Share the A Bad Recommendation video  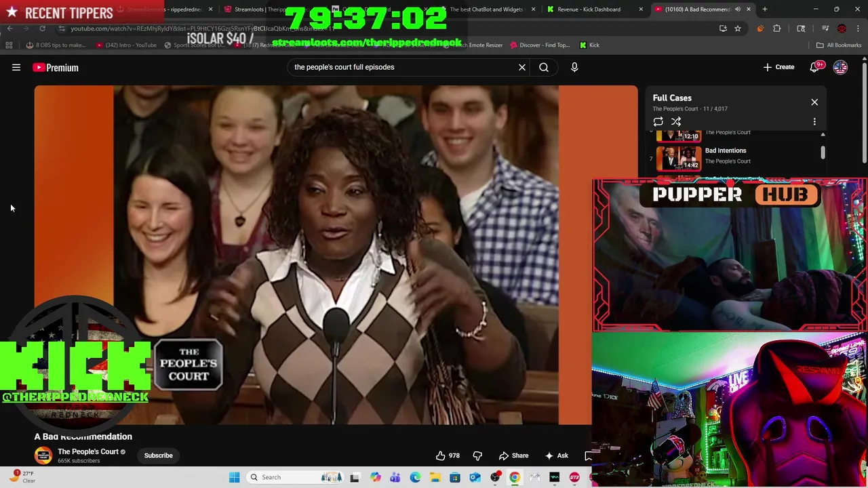[513, 455]
